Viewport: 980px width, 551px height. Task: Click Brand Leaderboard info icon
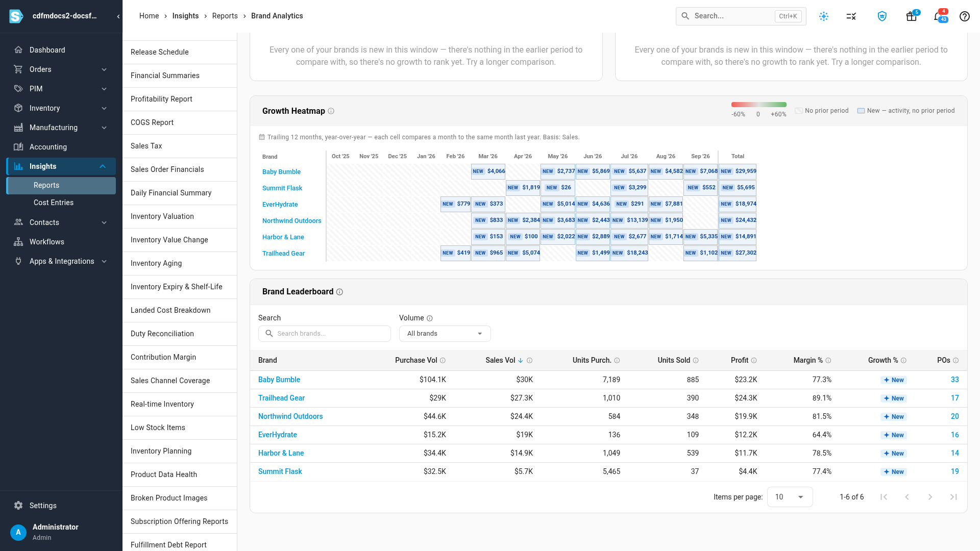339,292
